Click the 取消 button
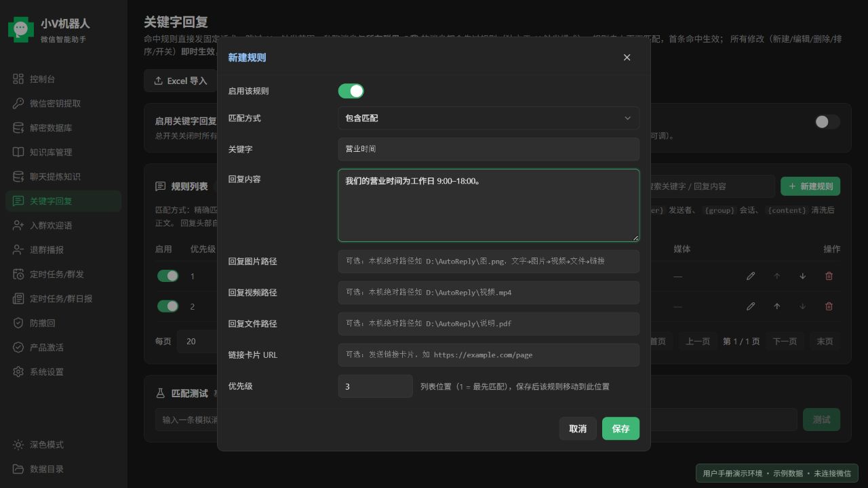Image resolution: width=868 pixels, height=488 pixels. (578, 428)
